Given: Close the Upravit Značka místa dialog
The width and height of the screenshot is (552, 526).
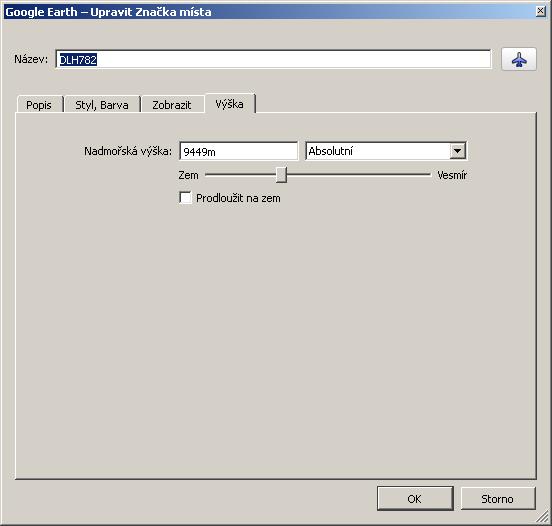Looking at the screenshot, I should coord(540,11).
